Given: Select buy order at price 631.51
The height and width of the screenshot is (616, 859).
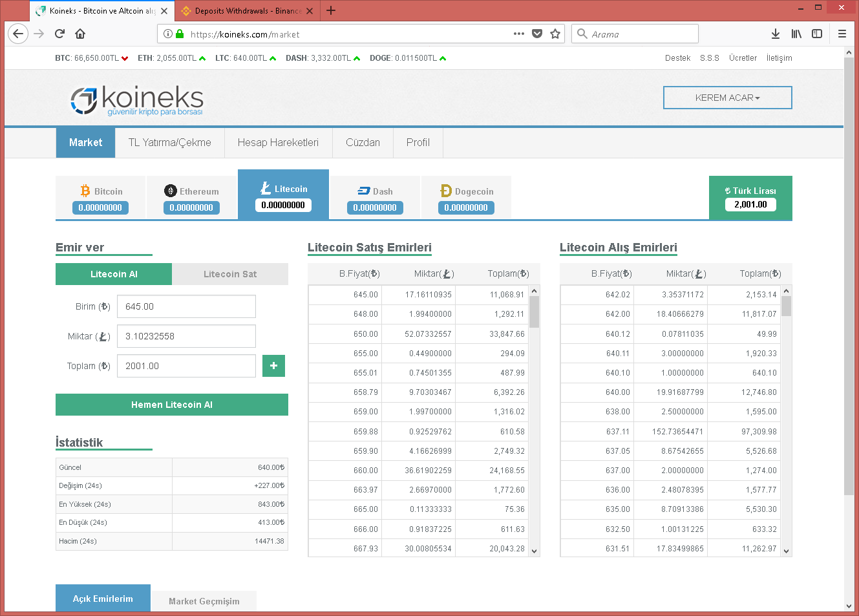Looking at the screenshot, I should click(x=671, y=549).
